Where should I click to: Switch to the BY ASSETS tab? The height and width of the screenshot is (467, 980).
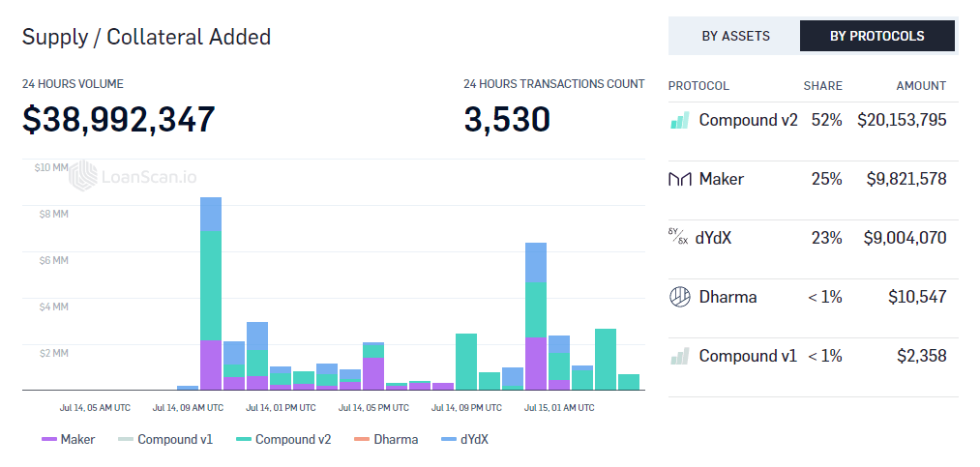pos(735,36)
